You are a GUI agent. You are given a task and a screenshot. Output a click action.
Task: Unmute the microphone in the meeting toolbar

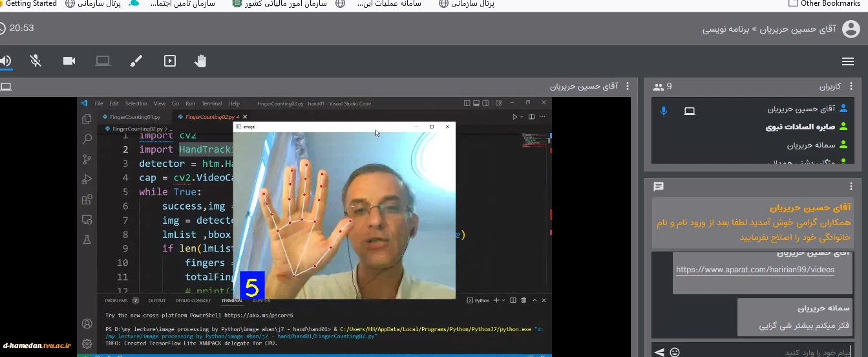pyautogui.click(x=36, y=61)
